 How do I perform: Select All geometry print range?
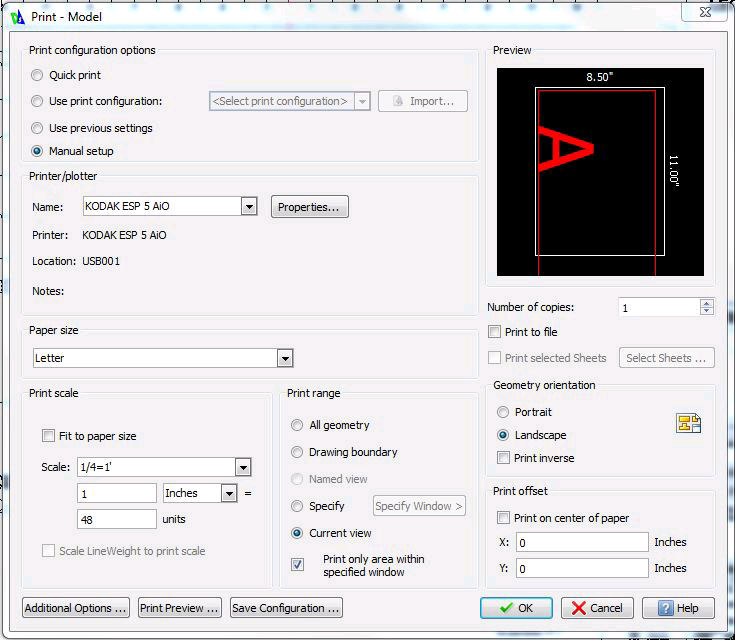pos(297,425)
